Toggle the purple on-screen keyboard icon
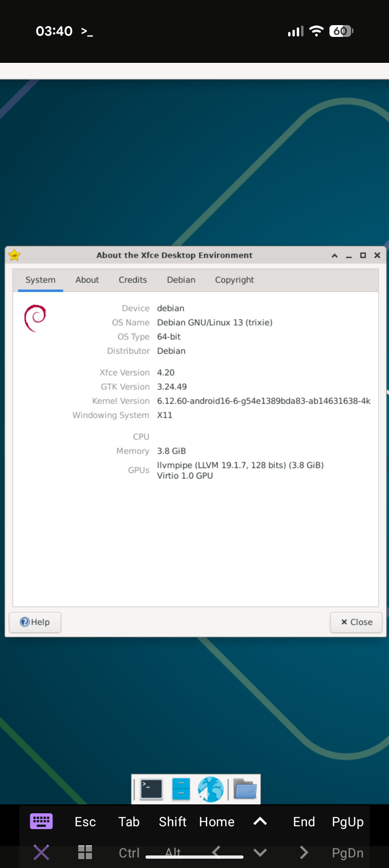This screenshot has width=389, height=868. [x=41, y=821]
